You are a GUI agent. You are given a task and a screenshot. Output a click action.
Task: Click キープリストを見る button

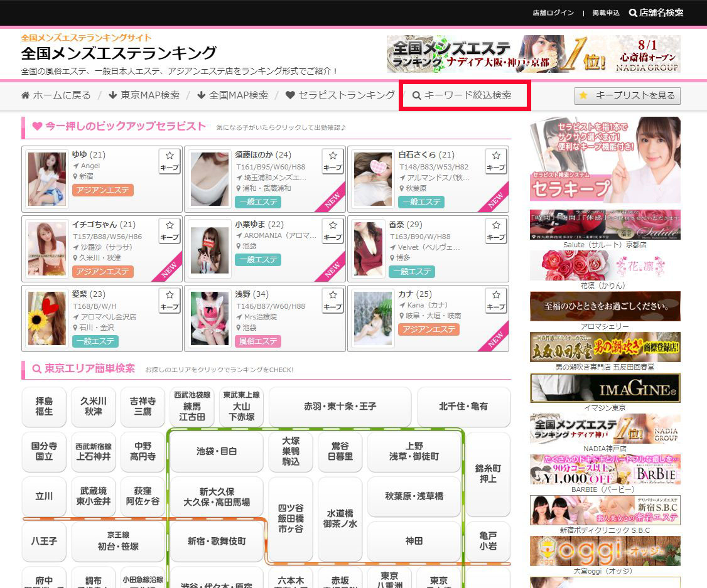coord(627,95)
